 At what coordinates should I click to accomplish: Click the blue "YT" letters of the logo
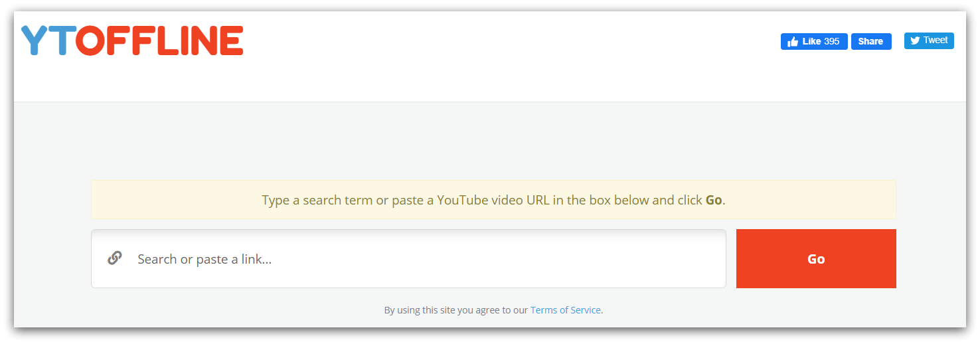point(45,41)
